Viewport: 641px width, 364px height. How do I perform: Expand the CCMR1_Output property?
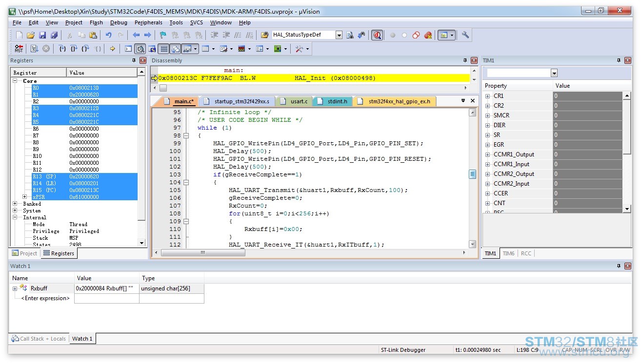(x=487, y=154)
